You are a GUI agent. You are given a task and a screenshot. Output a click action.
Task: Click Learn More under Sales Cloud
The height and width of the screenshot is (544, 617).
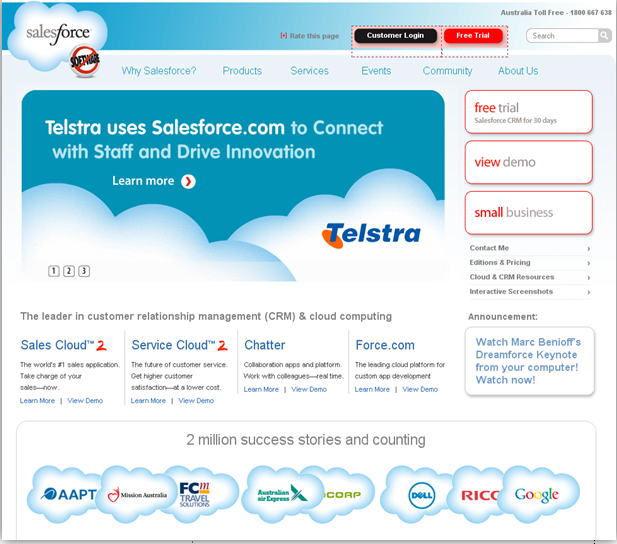[37, 401]
